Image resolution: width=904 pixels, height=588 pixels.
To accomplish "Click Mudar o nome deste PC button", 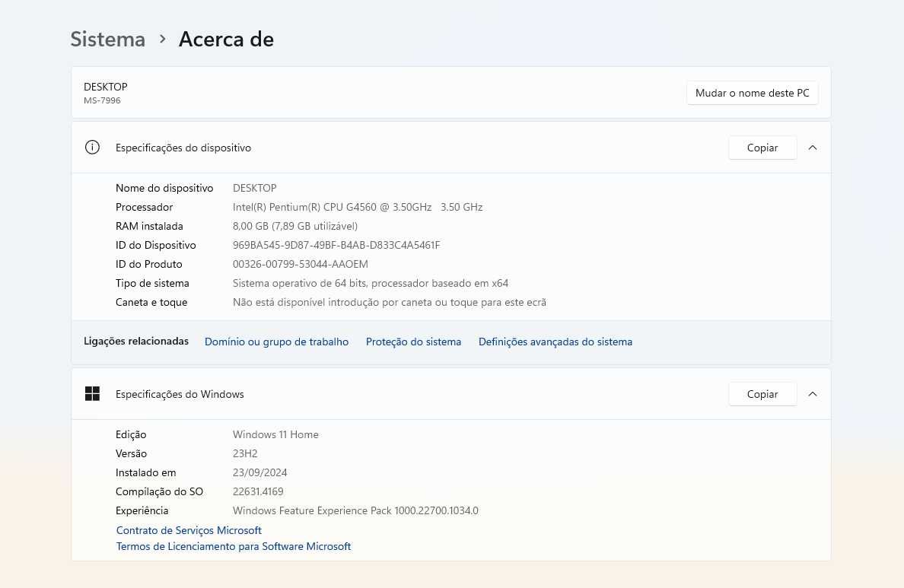I will tap(752, 93).
